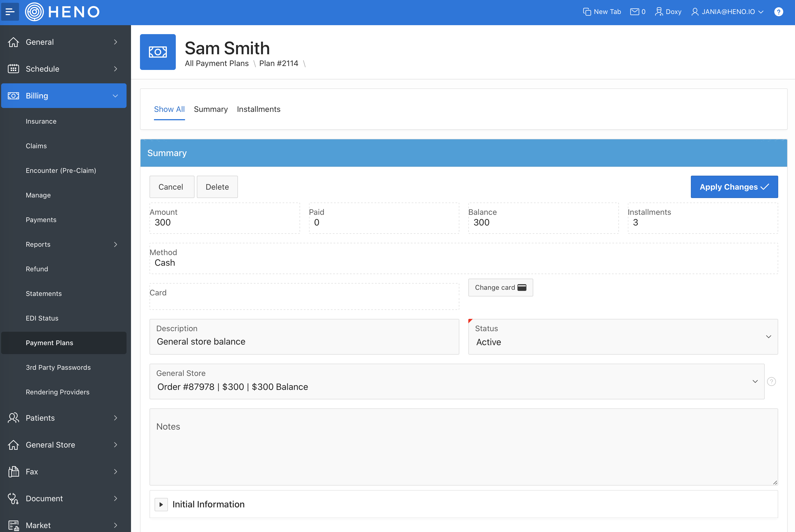
Task: Switch to the Summary tab
Action: 211,109
